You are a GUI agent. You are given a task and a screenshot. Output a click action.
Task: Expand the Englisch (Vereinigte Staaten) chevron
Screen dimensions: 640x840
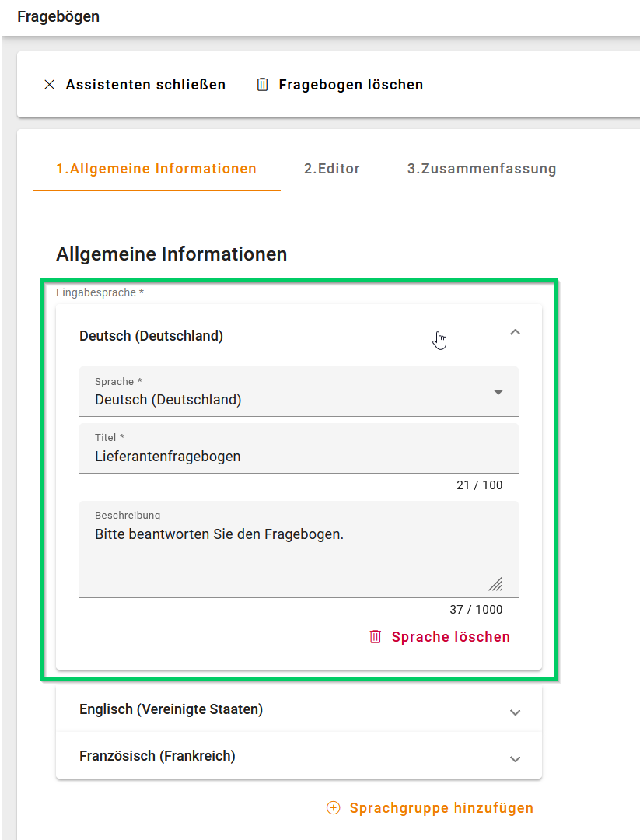tap(515, 712)
